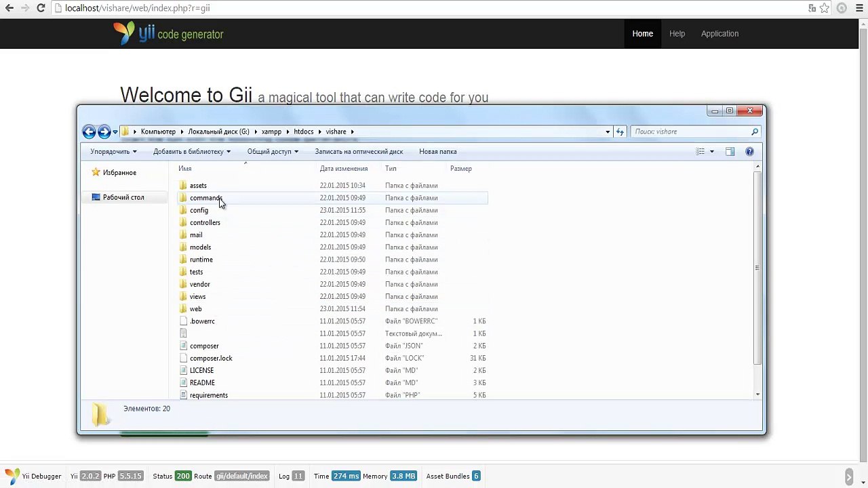This screenshot has height=488, width=868.
Task: Click the Explorer forward navigation button
Action: 104,131
